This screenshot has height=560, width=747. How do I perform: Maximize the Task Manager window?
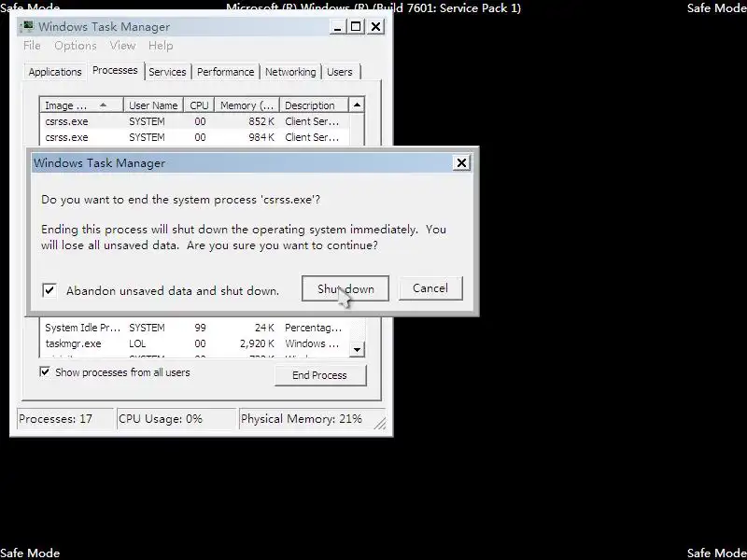coord(356,27)
